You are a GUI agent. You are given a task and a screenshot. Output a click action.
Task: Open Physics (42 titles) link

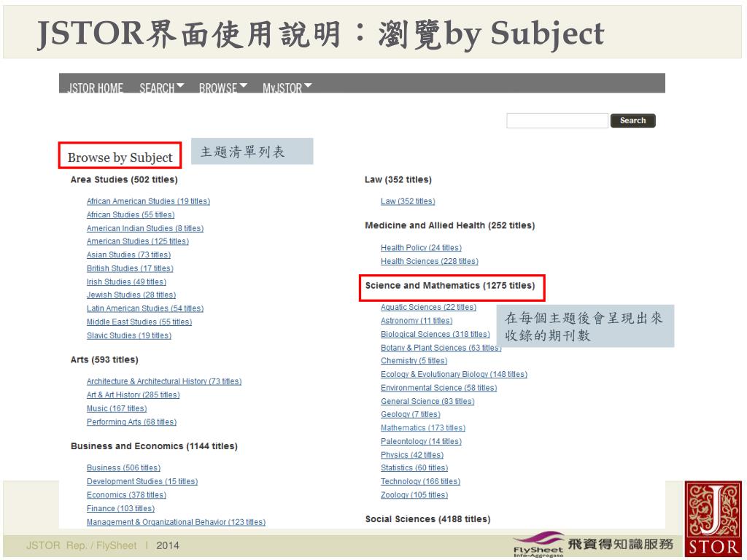pyautogui.click(x=412, y=455)
